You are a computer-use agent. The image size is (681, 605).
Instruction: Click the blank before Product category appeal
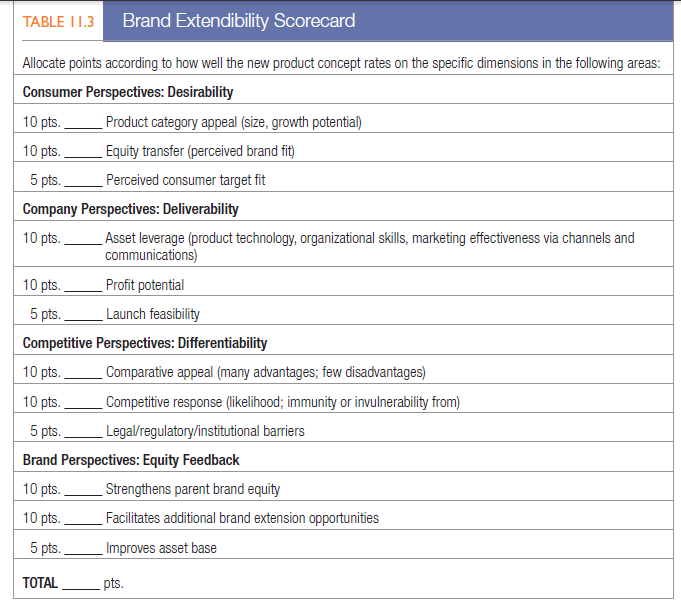tap(83, 123)
